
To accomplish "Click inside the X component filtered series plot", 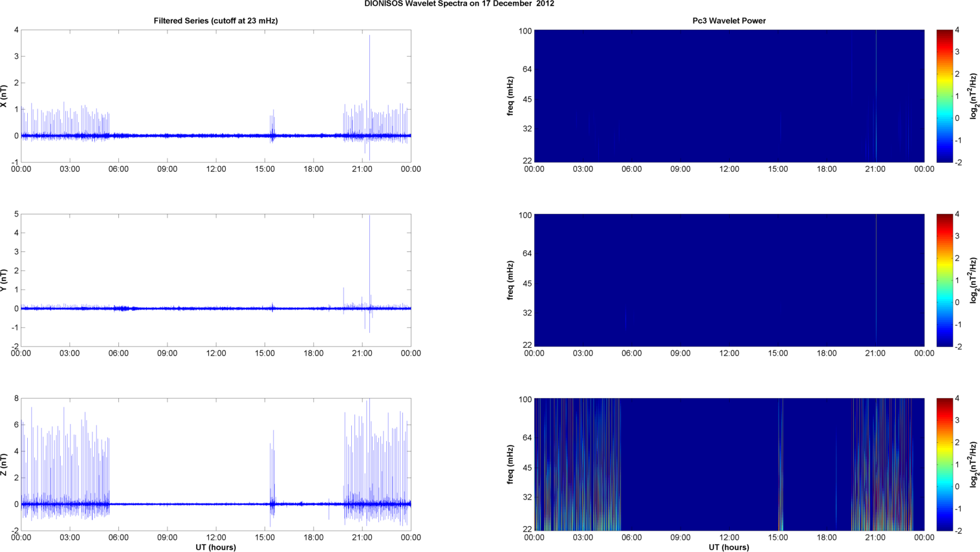I will (216, 96).
